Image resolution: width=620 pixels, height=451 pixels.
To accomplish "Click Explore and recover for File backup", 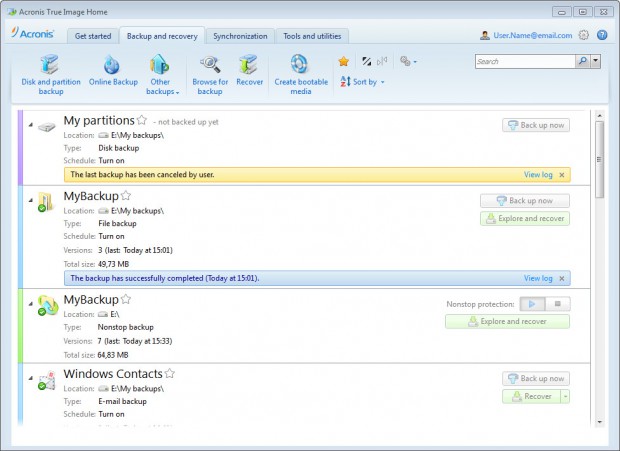I will click(x=525, y=219).
